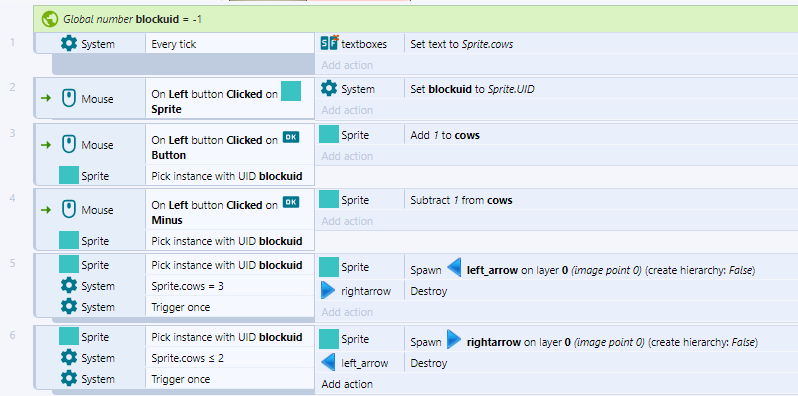Select the Every tick condition
The width and height of the screenshot is (798, 396).
click(x=230, y=44)
